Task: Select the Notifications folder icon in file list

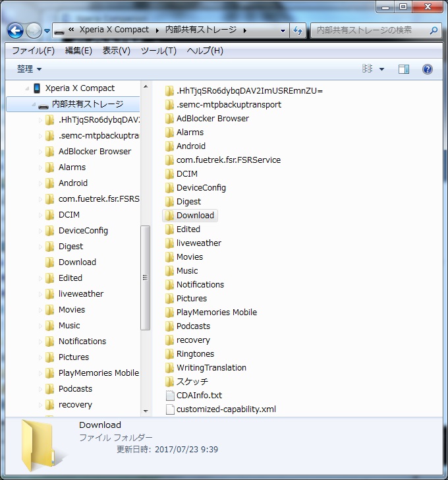Action: [169, 285]
